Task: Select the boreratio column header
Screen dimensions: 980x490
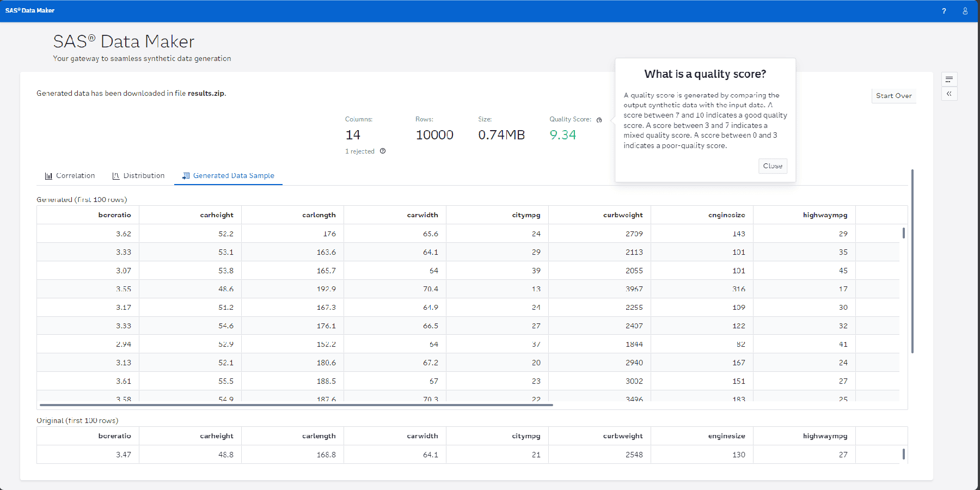Action: point(114,215)
